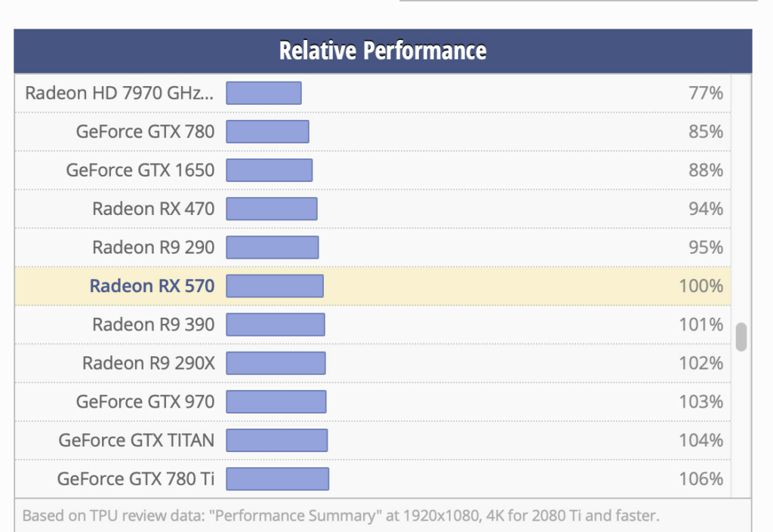Open the Radeon RX 470 link
This screenshot has width=773, height=532.
click(x=153, y=208)
